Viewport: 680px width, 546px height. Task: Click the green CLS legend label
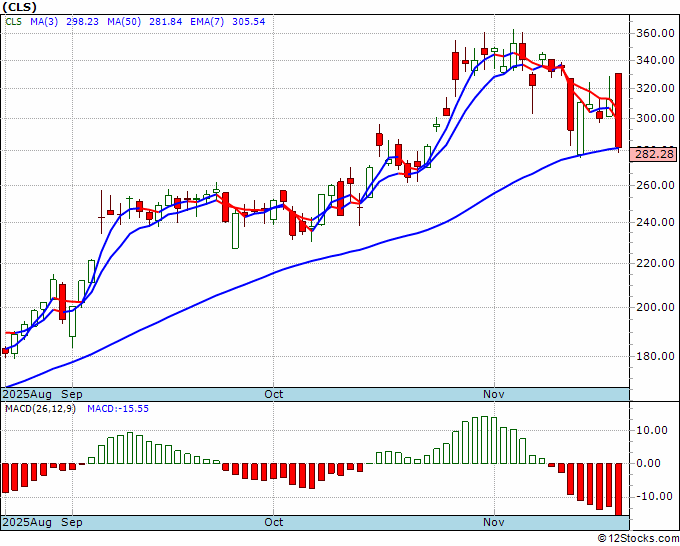click(13, 22)
